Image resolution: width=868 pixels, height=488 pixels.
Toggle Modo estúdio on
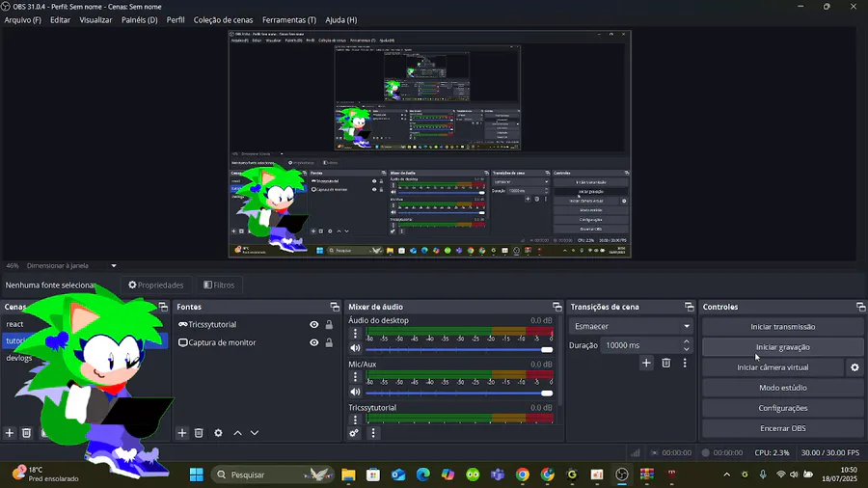783,388
